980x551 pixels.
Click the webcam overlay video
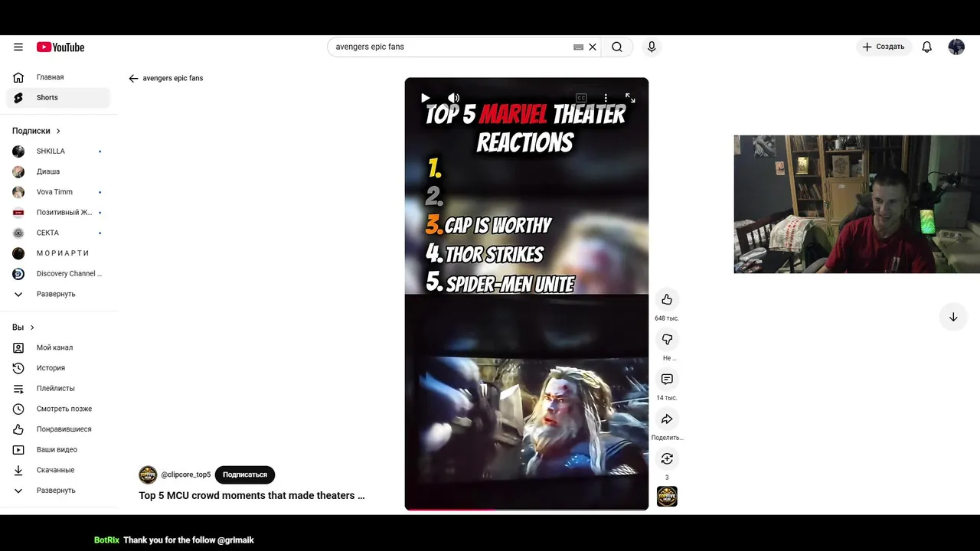click(857, 204)
